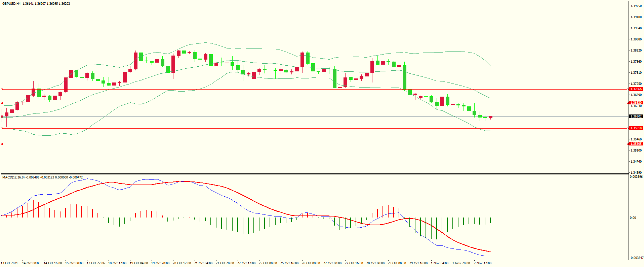The width and height of the screenshot is (644, 267).
Task: Click the 22 Oct 12:00 time label
Action: [246, 263]
